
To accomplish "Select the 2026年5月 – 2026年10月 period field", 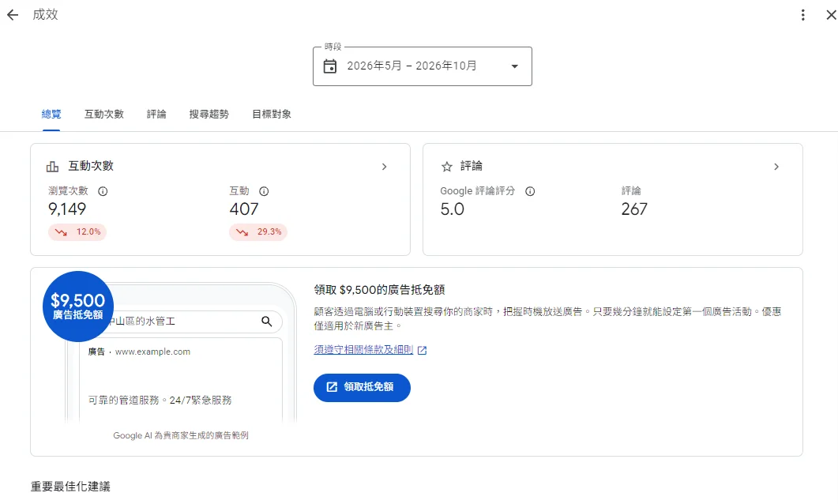I will point(423,66).
